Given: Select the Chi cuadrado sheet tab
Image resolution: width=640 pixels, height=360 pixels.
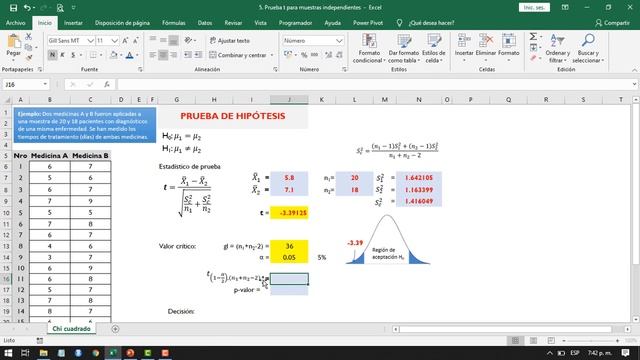Looking at the screenshot, I should coord(71,329).
